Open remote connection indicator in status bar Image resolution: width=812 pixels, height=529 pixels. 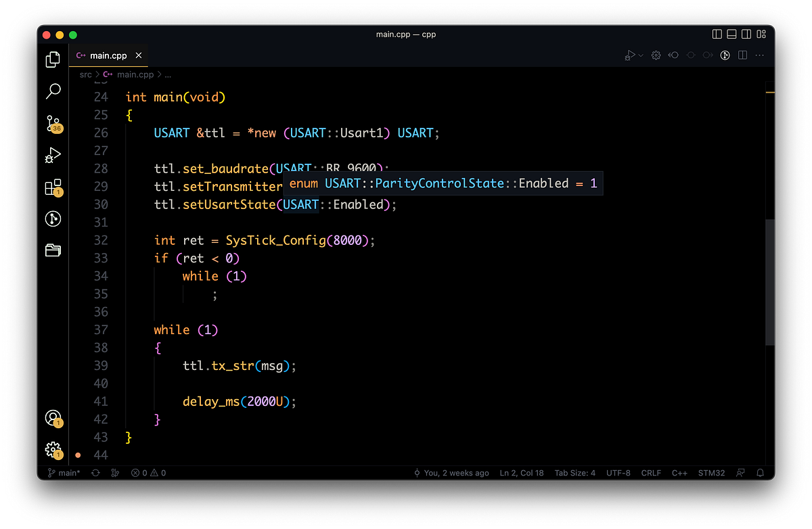740,473
